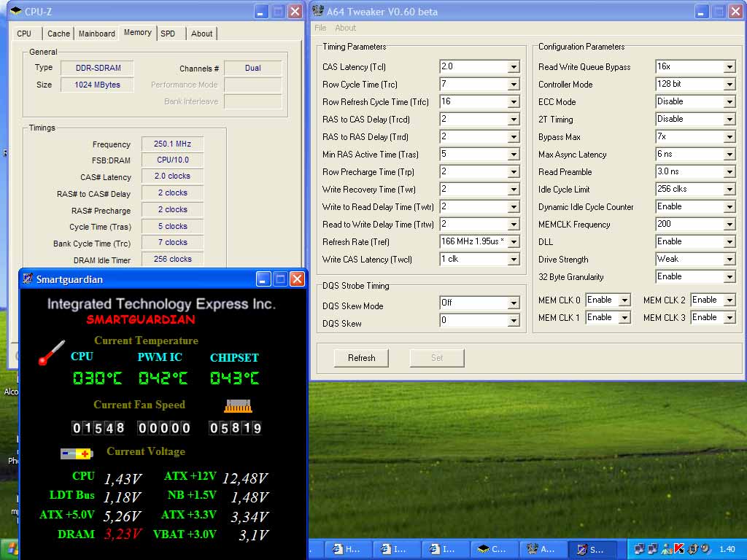Click the red Kaspersky tray icon
Screen dimensions: 747x560
680,549
